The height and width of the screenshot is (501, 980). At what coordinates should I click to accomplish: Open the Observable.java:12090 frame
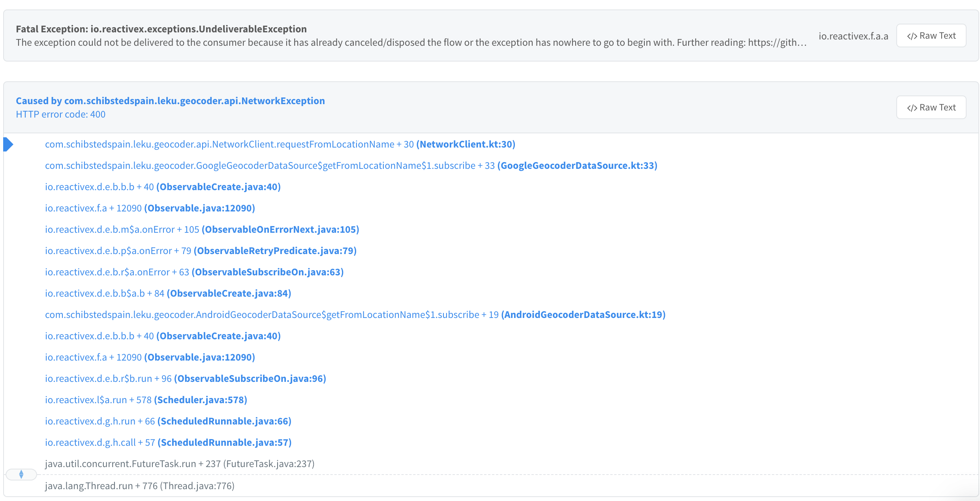click(150, 208)
